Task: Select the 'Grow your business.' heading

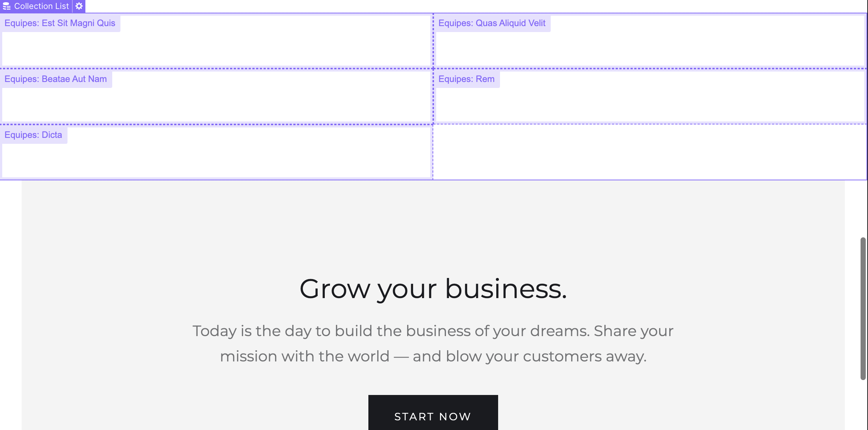Action: coord(433,289)
